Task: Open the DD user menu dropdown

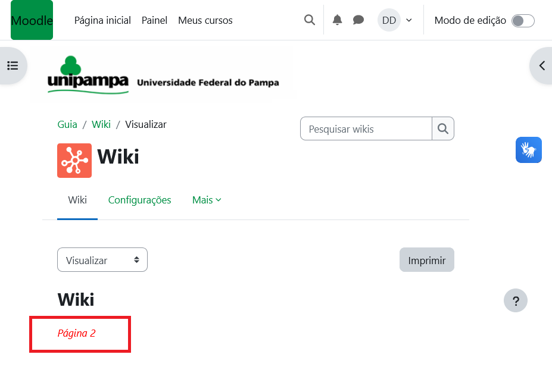Action: pyautogui.click(x=395, y=20)
